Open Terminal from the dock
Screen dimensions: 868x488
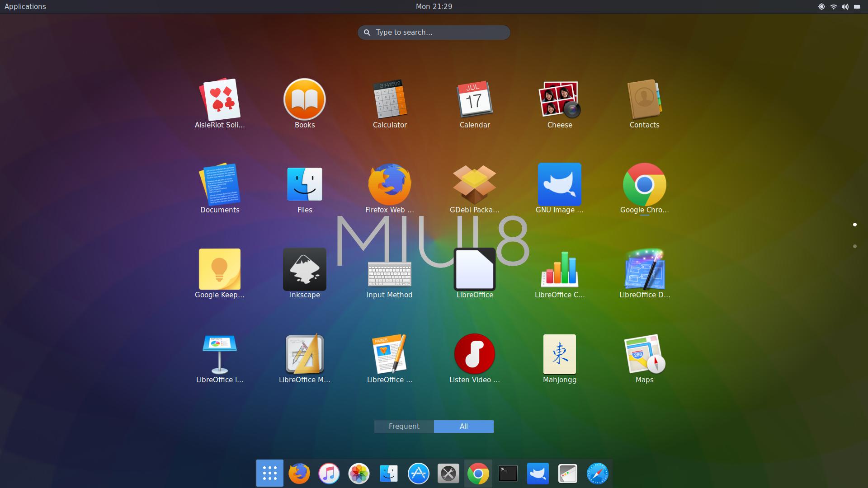[x=508, y=474]
